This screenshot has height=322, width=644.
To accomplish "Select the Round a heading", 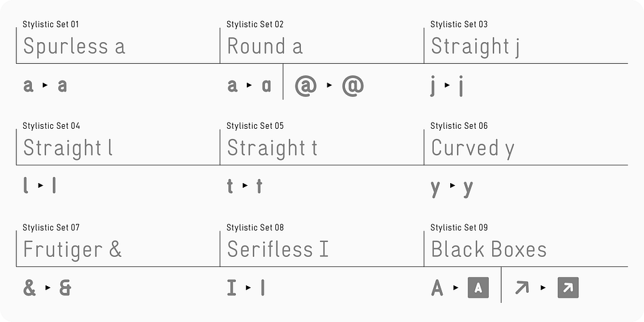I will point(265,46).
